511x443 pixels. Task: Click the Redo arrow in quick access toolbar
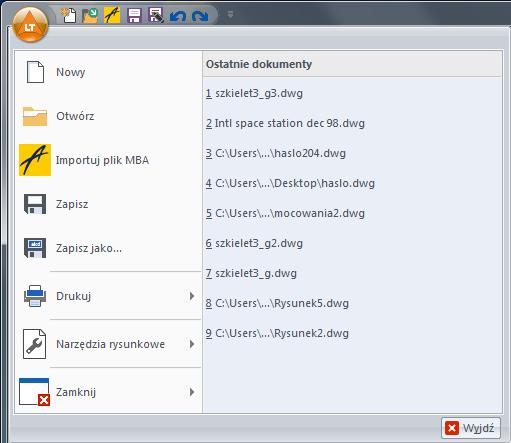(x=200, y=16)
